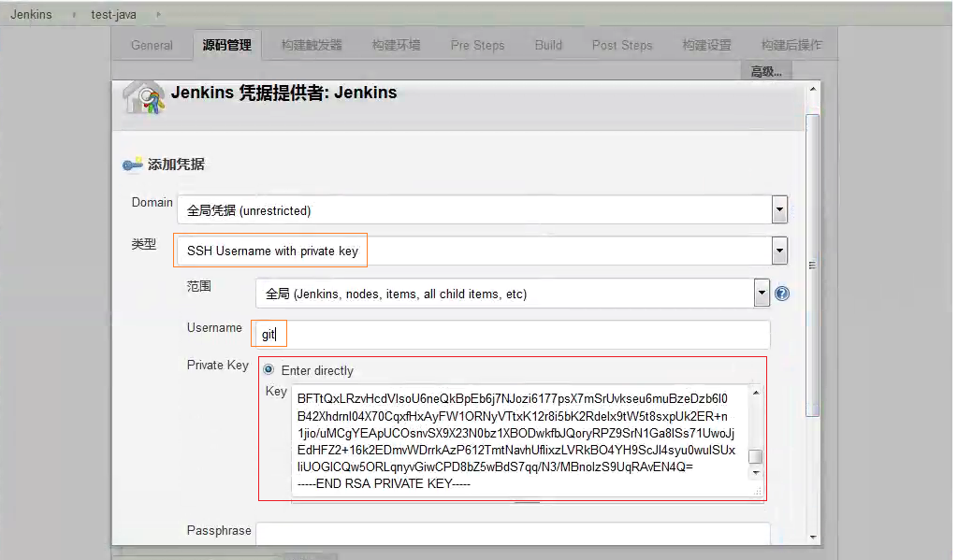958x560 pixels.
Task: Click the key textarea scroll up arrow
Action: pyautogui.click(x=756, y=393)
